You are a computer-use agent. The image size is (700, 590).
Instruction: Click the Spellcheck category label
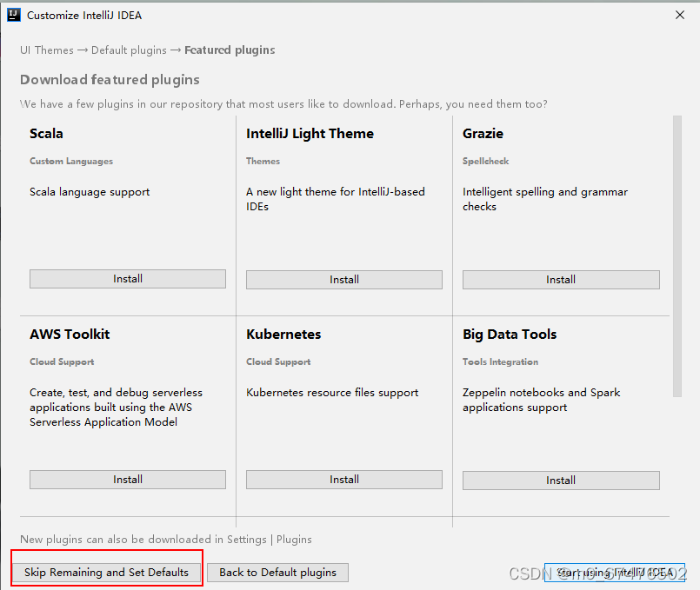tap(486, 161)
